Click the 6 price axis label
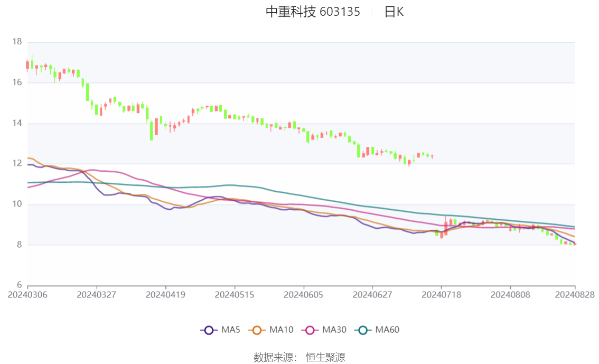The width and height of the screenshot is (599, 364). (x=19, y=285)
